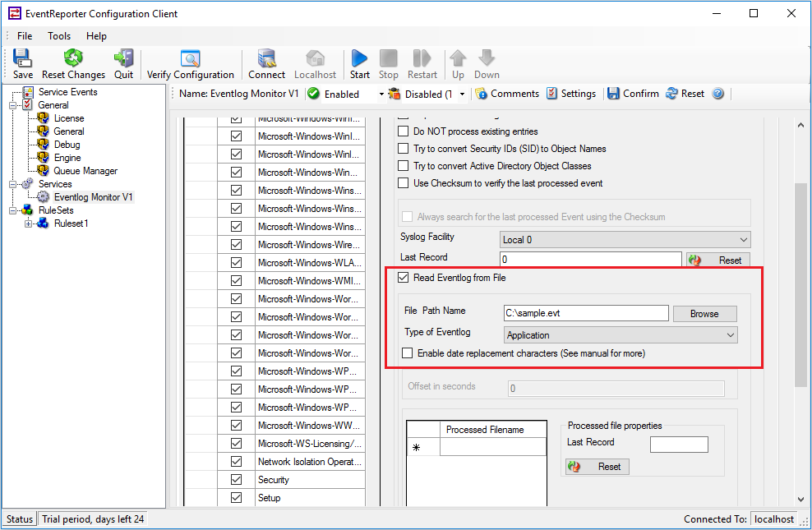Screen dimensions: 812x530
Task: Select Eventlog Monitor V1 in the tree
Action: tap(93, 197)
